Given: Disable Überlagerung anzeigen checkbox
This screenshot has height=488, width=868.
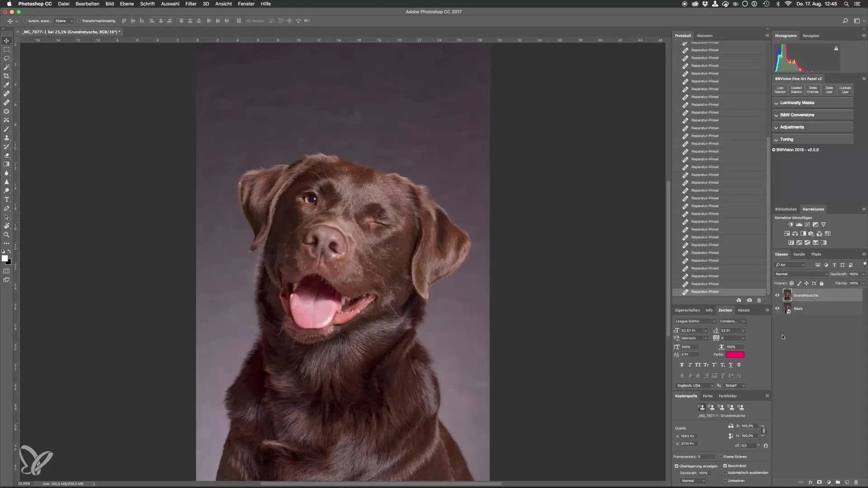Looking at the screenshot, I should pyautogui.click(x=676, y=466).
